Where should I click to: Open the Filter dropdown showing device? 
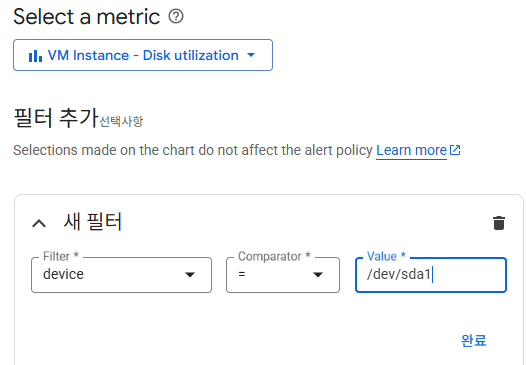click(121, 275)
